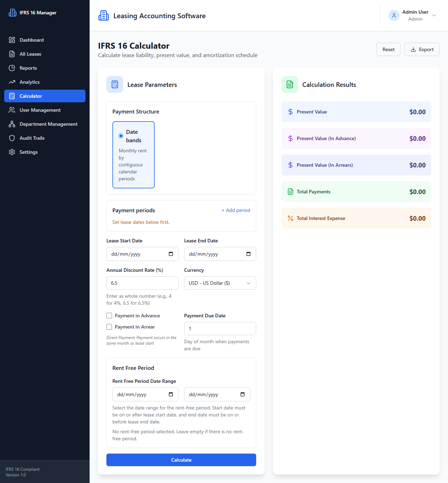
Task: Focus the Annual Discount Rate input field
Action: (142, 283)
